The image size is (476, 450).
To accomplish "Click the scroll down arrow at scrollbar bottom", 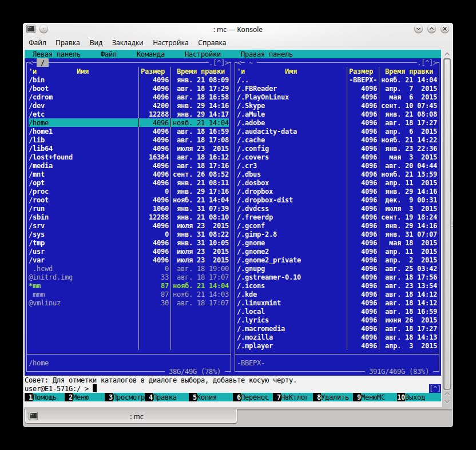I will click(447, 401).
